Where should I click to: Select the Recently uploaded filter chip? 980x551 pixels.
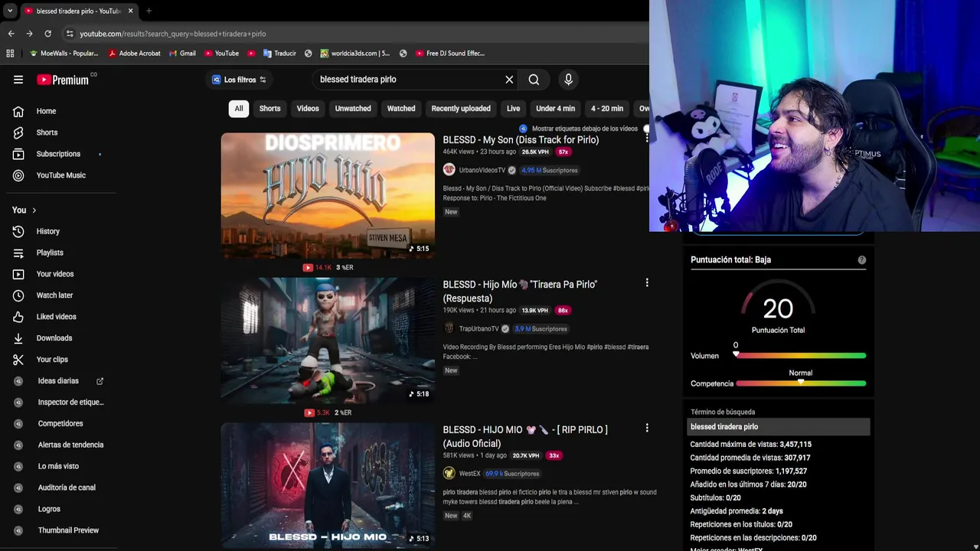[x=461, y=109]
